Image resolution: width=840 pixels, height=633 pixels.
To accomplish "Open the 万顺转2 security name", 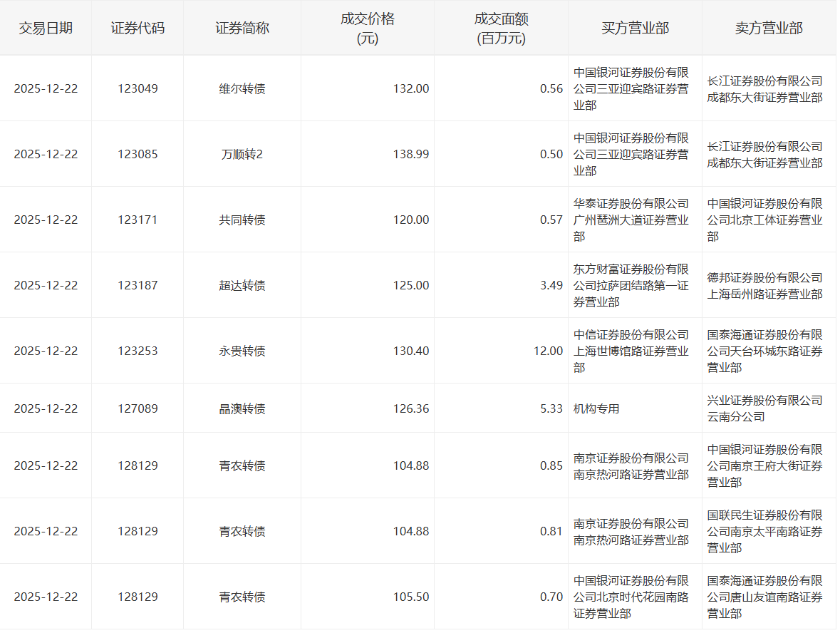I will click(242, 155).
